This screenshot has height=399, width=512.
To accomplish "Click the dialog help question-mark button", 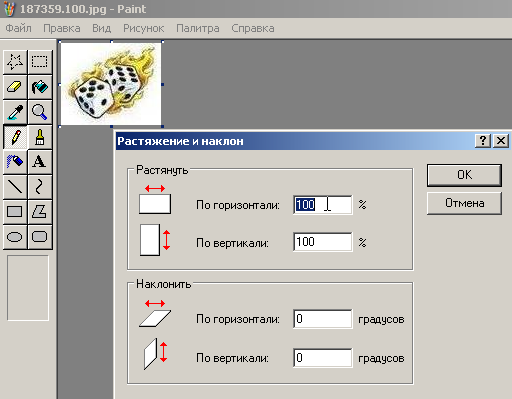I will click(483, 141).
